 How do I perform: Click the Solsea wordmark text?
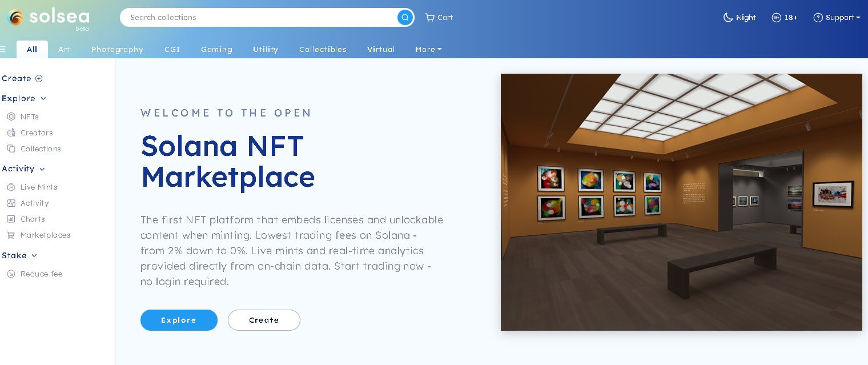click(59, 16)
